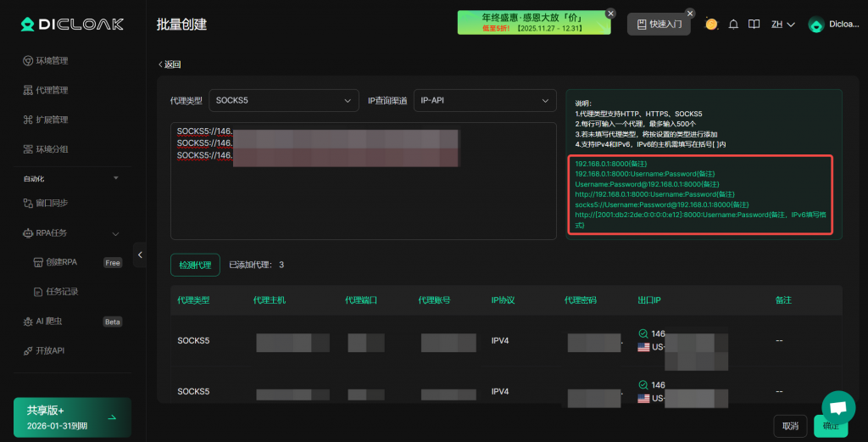
Task: Open the 代理类型 SOCKS5 dropdown
Action: 284,101
